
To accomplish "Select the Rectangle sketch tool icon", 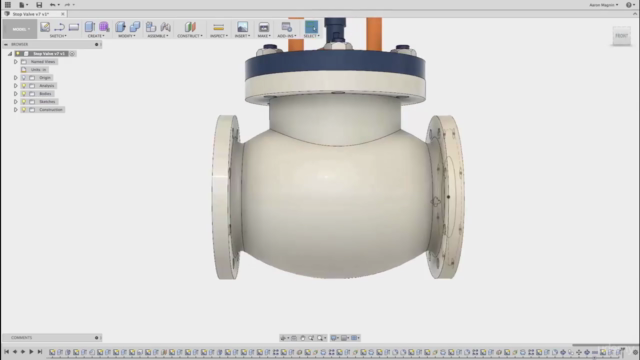I will coord(74,27).
